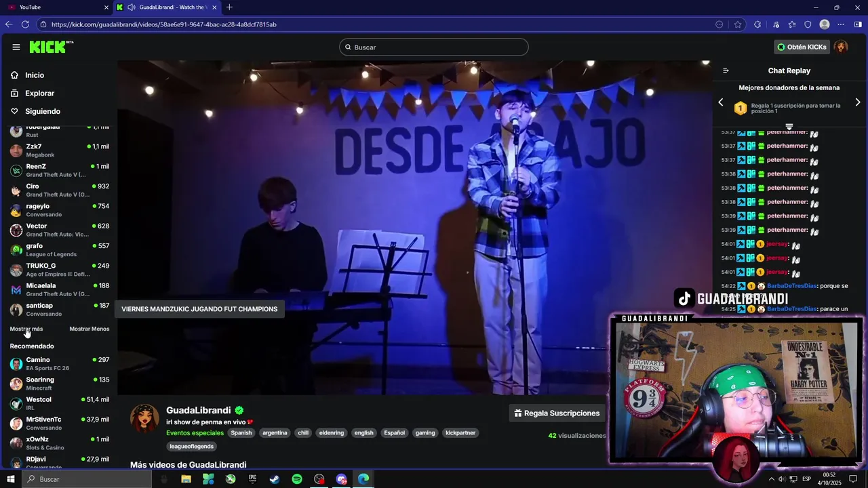Switch to the YouTube browser tab

[x=57, y=7]
